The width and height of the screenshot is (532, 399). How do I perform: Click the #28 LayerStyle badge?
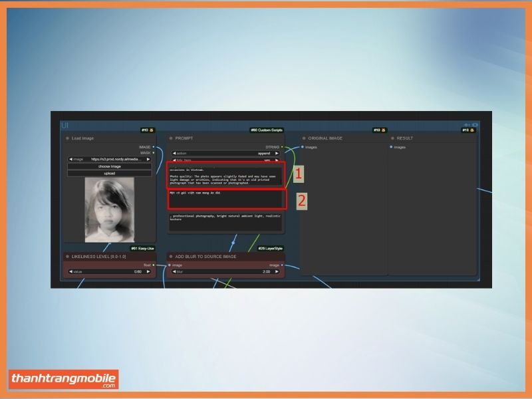tap(271, 248)
